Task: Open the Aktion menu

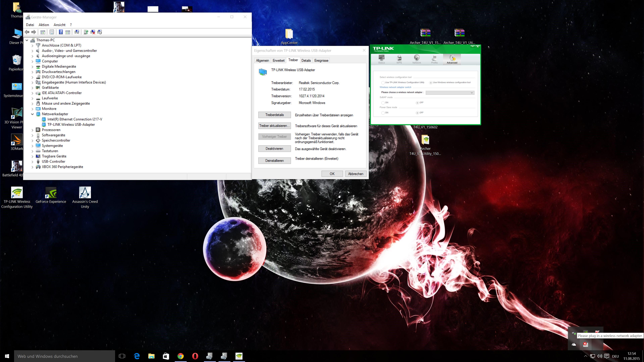Action: (x=44, y=25)
